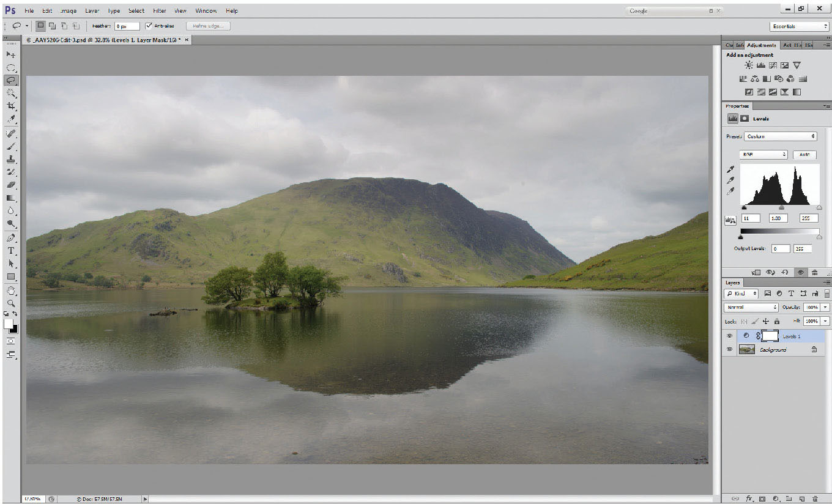Open the layer Kind filter dropdown
The image size is (832, 504).
pos(742,294)
